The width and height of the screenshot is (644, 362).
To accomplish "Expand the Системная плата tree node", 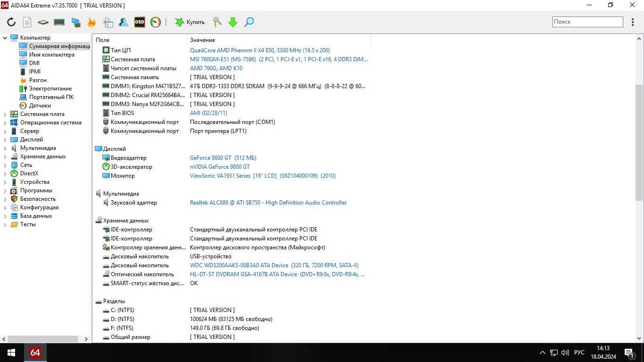I will click(5, 114).
